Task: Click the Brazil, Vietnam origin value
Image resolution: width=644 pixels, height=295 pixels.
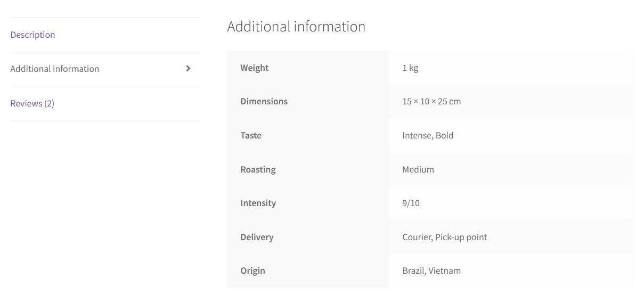Action: [431, 271]
